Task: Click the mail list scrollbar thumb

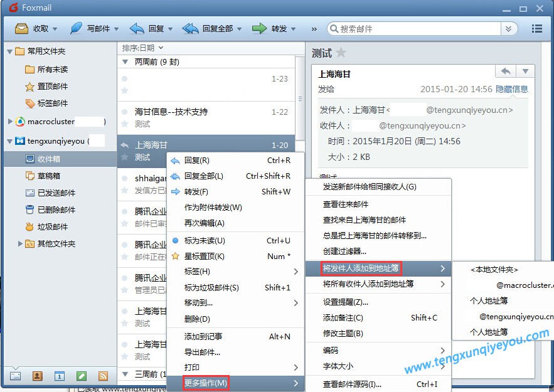Action: pyautogui.click(x=300, y=98)
